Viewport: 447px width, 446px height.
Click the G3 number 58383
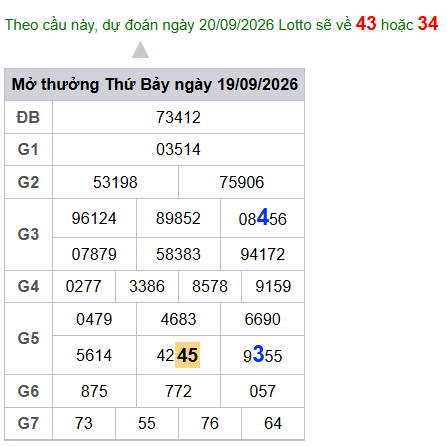pos(178,254)
